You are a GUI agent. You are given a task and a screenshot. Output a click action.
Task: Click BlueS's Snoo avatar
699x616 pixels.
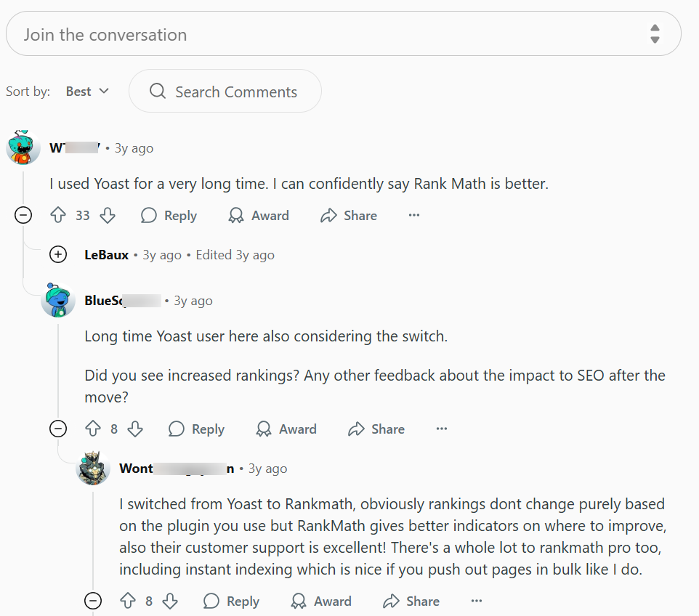click(x=58, y=299)
